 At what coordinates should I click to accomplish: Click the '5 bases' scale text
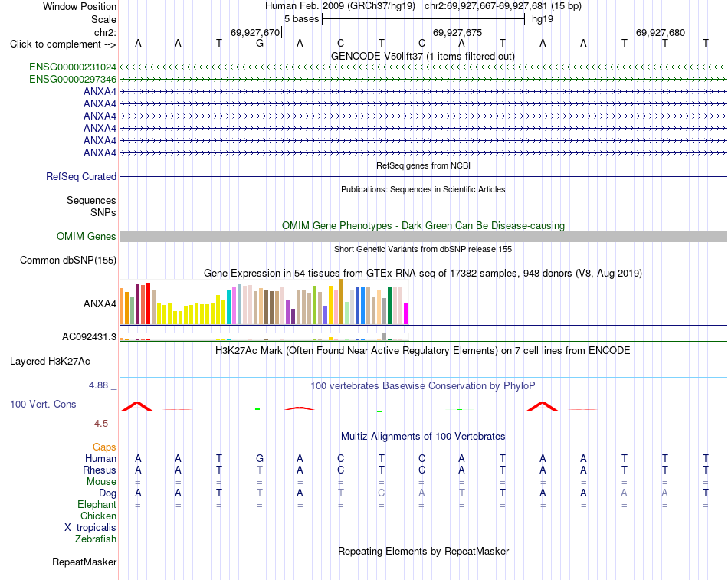[x=302, y=19]
